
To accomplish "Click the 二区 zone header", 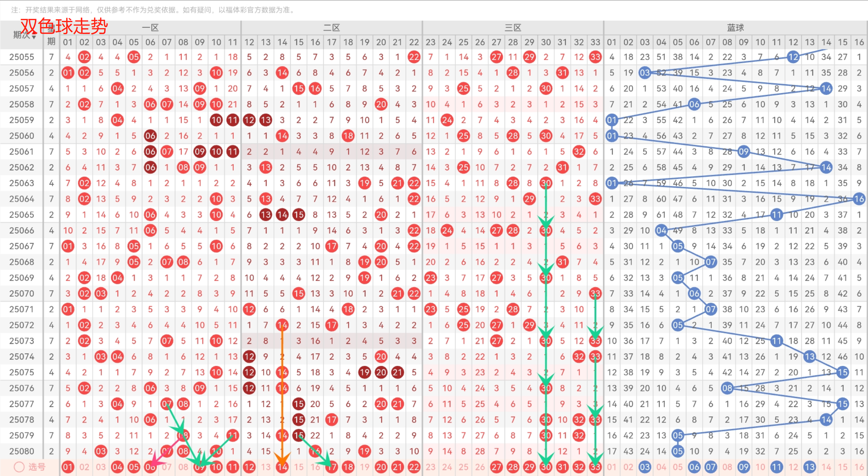I will coord(331,27).
